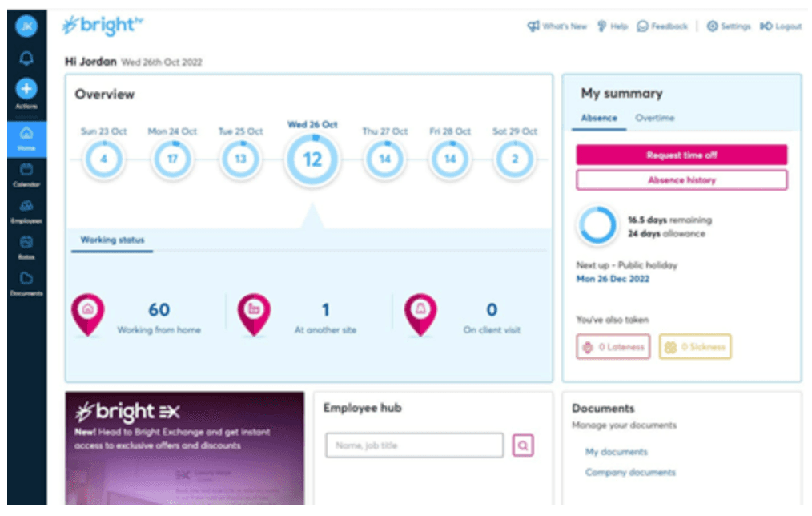Open Employees section in sidebar
This screenshot has height=516, width=812.
click(x=26, y=212)
